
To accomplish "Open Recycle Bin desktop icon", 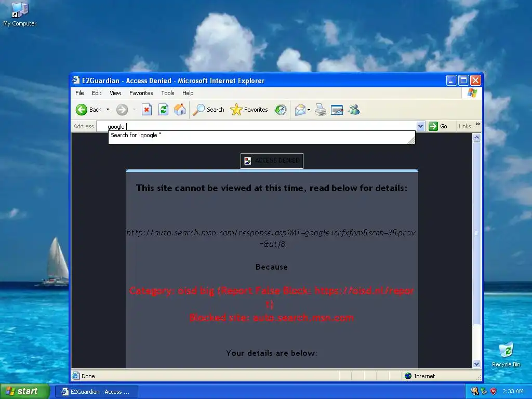I will pos(506,355).
